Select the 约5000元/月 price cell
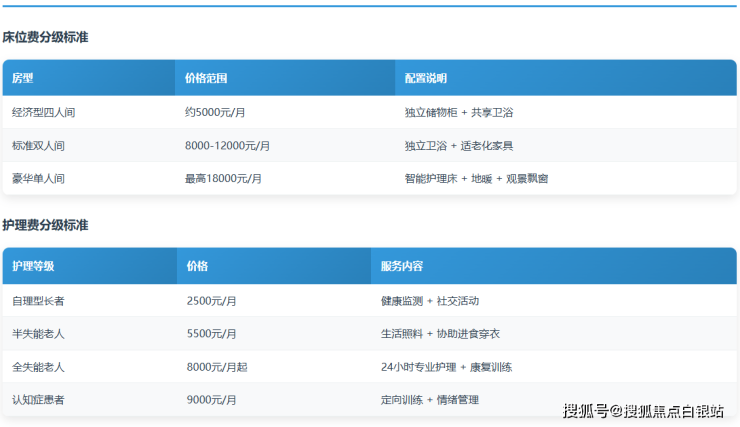740x427 pixels. click(214, 112)
